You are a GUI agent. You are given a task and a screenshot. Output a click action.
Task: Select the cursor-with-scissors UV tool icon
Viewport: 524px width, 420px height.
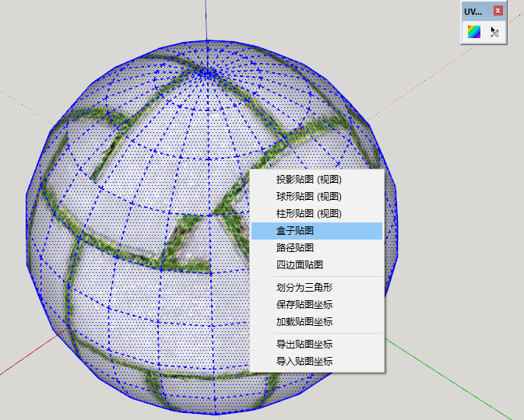[x=494, y=32]
